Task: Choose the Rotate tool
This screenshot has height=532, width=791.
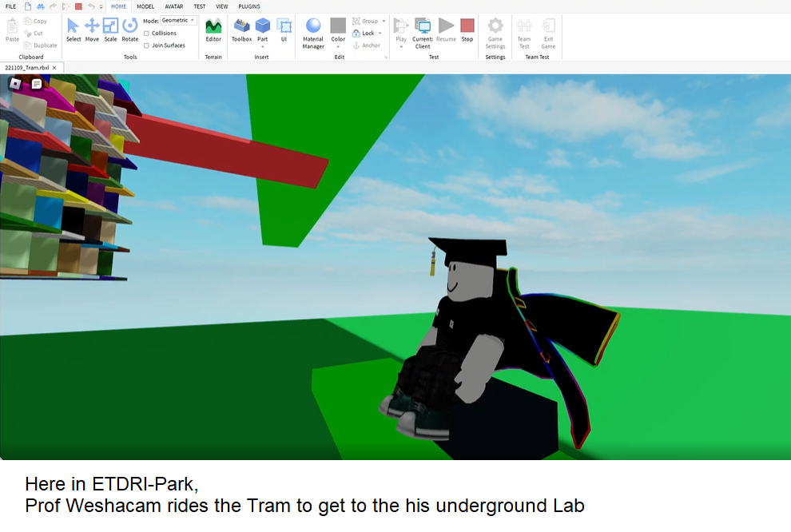Action: pos(129,30)
